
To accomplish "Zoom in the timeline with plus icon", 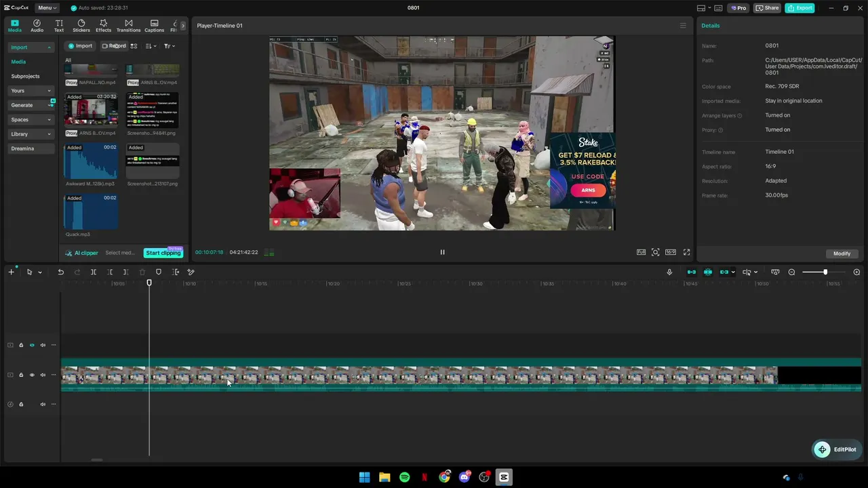I will [x=856, y=272].
